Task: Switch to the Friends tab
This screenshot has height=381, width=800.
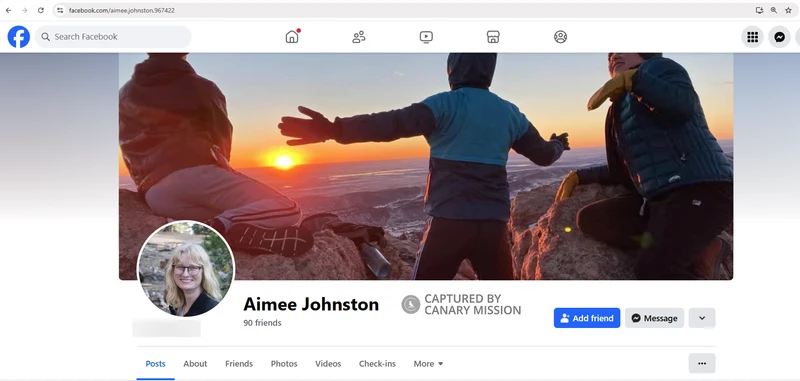Action: pyautogui.click(x=239, y=364)
